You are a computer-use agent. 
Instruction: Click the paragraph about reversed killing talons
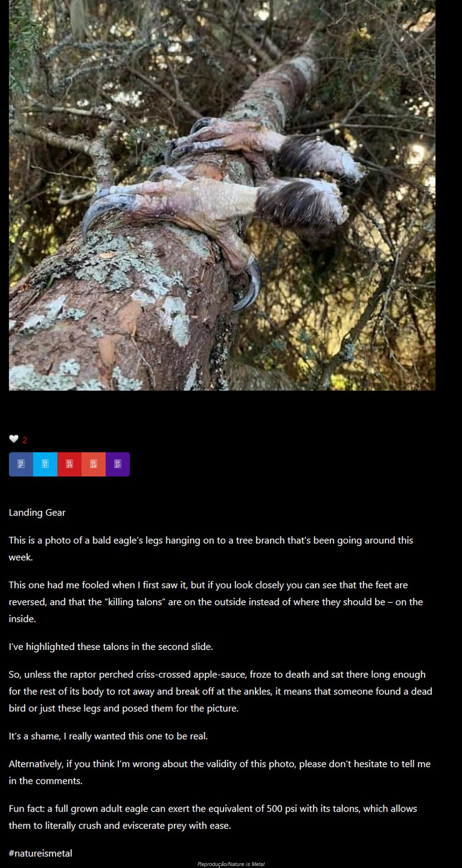pyautogui.click(x=216, y=602)
